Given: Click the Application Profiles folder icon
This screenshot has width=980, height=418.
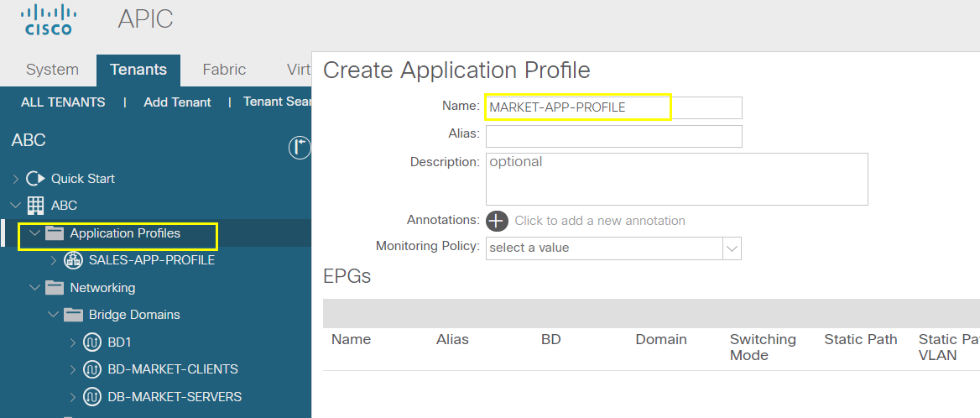Looking at the screenshot, I should pos(55,233).
